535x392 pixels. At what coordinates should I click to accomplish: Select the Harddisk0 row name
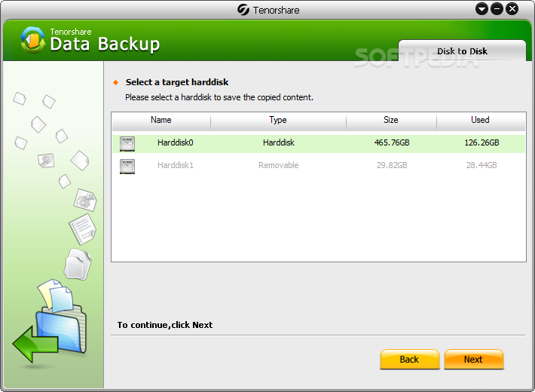pyautogui.click(x=176, y=142)
